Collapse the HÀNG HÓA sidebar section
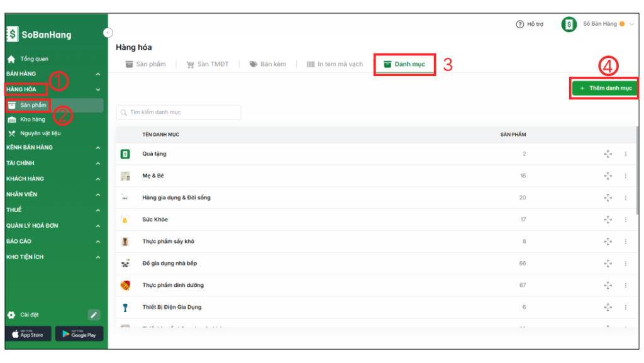The height and width of the screenshot is (363, 644). (x=97, y=90)
